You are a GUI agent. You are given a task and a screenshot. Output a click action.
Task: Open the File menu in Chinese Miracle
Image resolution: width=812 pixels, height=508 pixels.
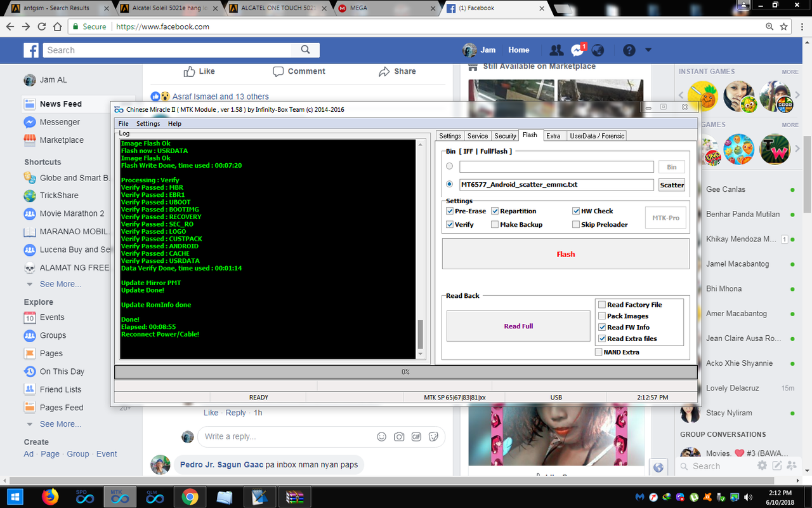[124, 124]
